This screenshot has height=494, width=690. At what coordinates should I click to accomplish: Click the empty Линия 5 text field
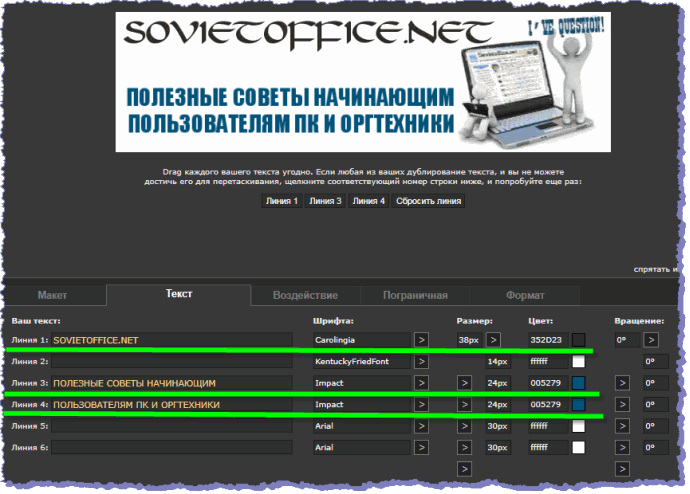[x=172, y=426]
